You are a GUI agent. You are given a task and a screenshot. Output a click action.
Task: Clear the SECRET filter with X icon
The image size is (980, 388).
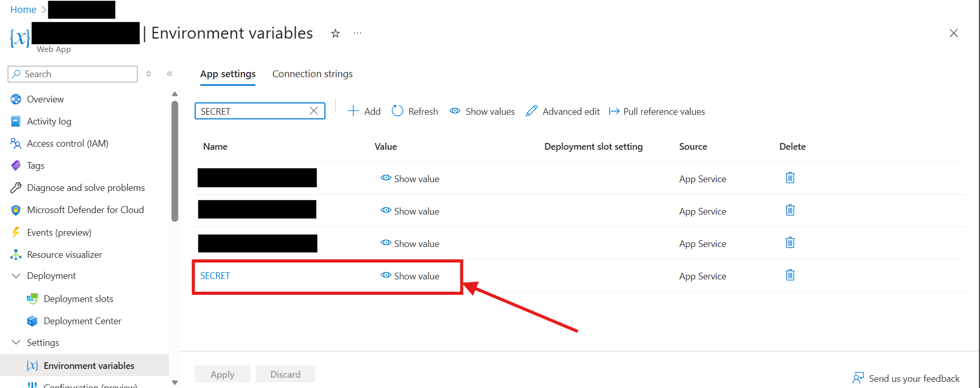click(314, 111)
